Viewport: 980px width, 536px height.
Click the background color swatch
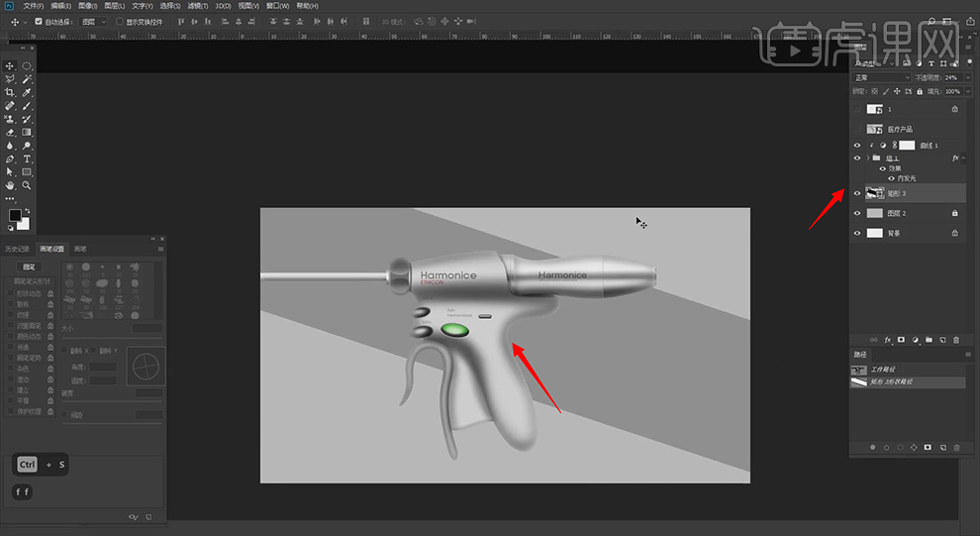pyautogui.click(x=24, y=224)
